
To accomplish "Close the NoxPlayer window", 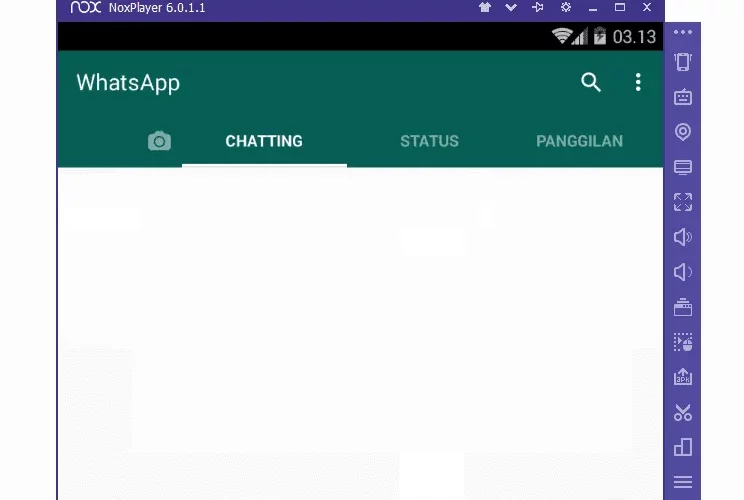I will click(x=647, y=7).
